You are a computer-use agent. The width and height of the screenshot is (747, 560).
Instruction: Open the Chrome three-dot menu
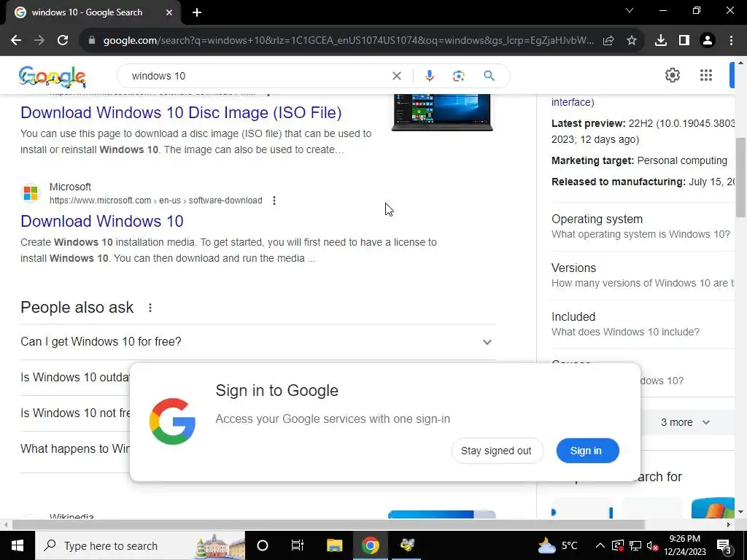(731, 41)
